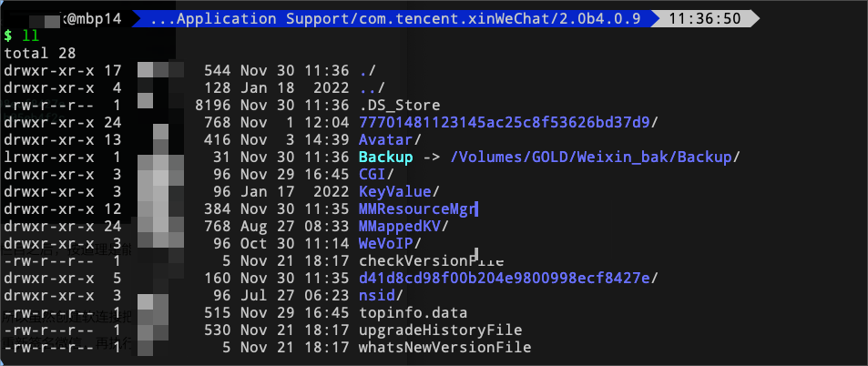Click the MMResourceMgr directory name

[x=417, y=208]
